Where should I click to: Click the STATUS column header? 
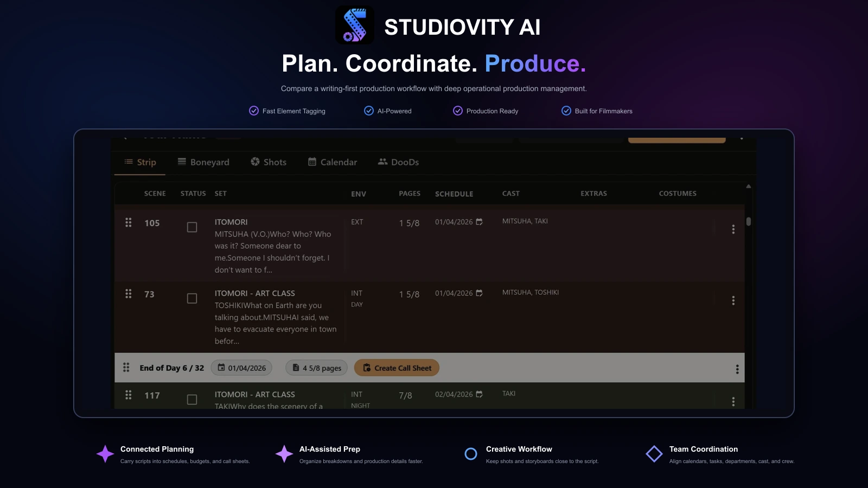[x=193, y=194]
